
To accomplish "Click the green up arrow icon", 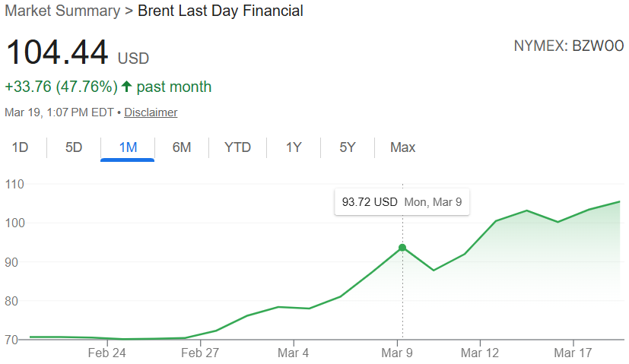I will point(126,87).
